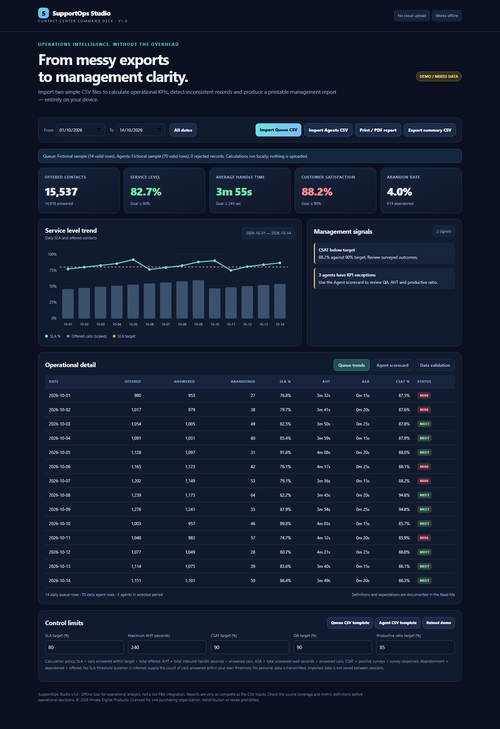Click the Works offline badge
The width and height of the screenshot is (500, 729).
(447, 16)
